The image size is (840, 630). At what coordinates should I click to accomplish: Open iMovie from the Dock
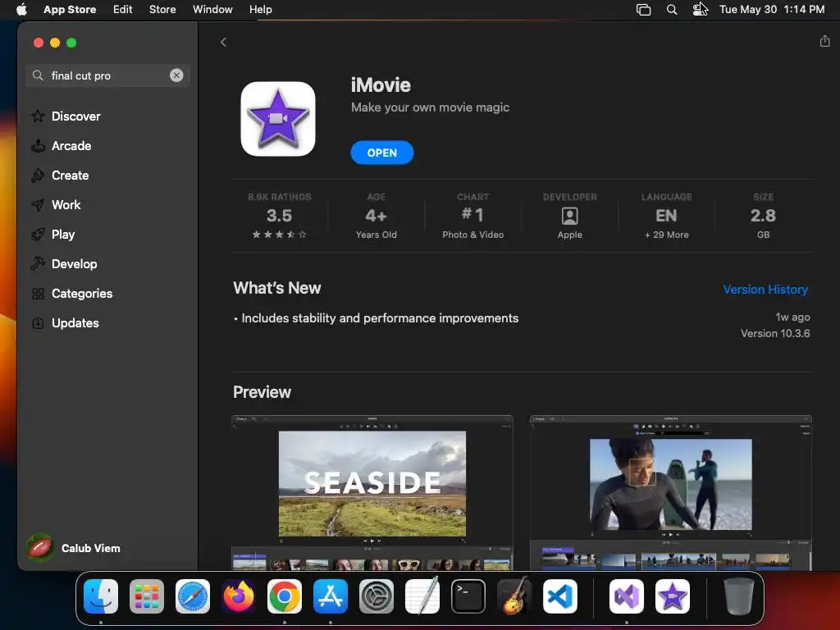(x=673, y=596)
